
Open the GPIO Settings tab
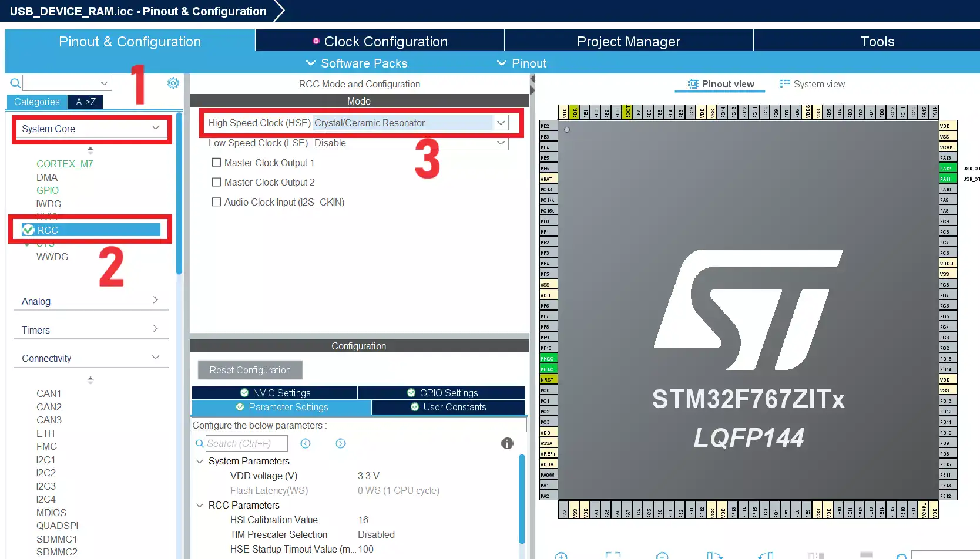pyautogui.click(x=442, y=393)
